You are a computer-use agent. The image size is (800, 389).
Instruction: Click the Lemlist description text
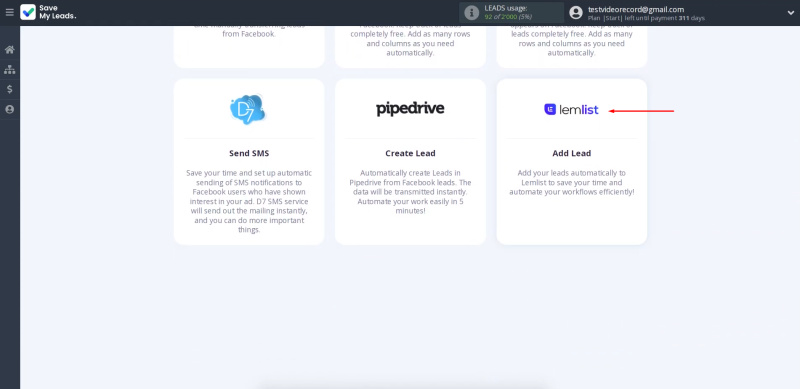(x=571, y=182)
